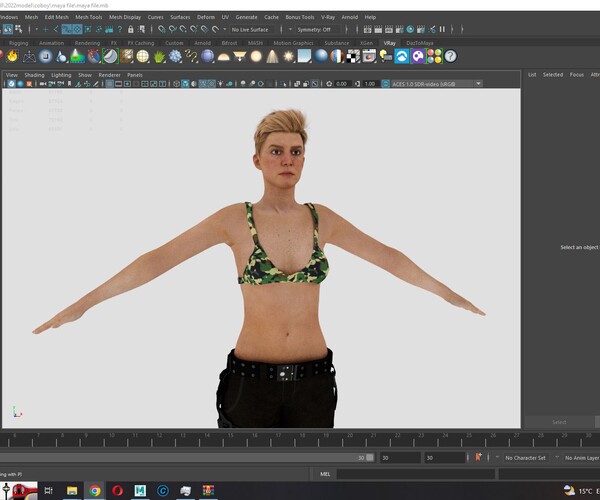Switch to the DazToMaya shelf tab
600x500 pixels.
click(420, 43)
